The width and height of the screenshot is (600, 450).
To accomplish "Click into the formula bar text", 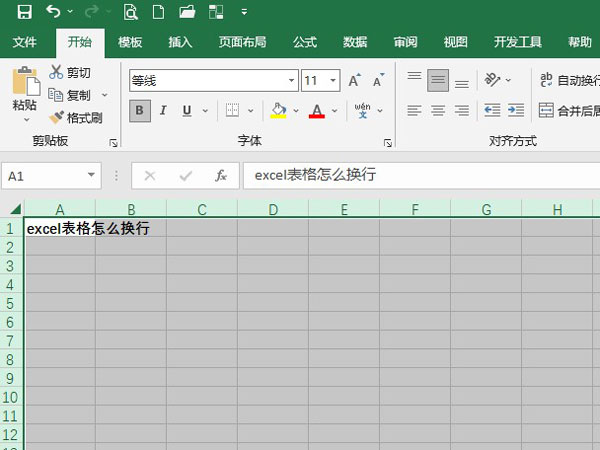I will tap(400, 176).
